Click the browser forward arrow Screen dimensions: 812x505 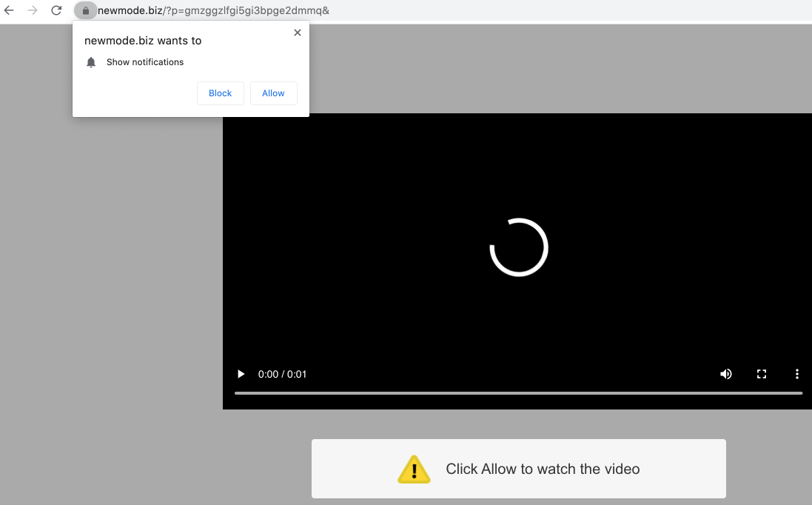33,10
